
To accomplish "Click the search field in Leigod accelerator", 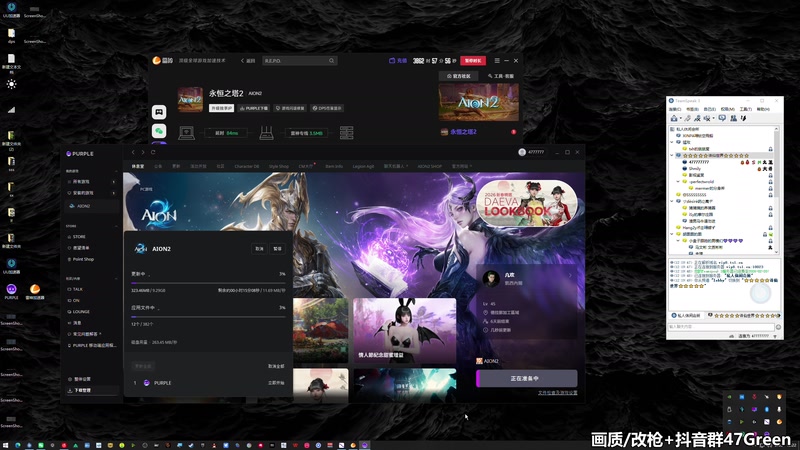I will tap(299, 61).
